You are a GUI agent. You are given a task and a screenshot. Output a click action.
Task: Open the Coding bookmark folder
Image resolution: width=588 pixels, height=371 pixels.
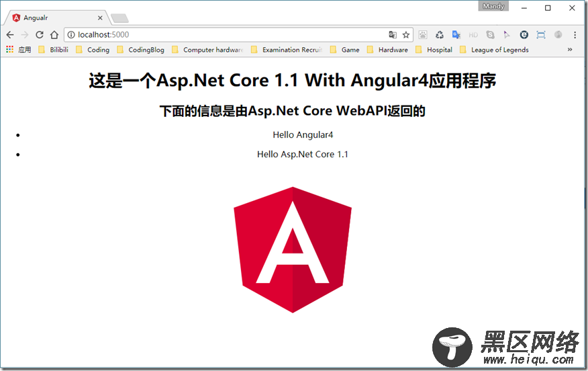click(93, 50)
